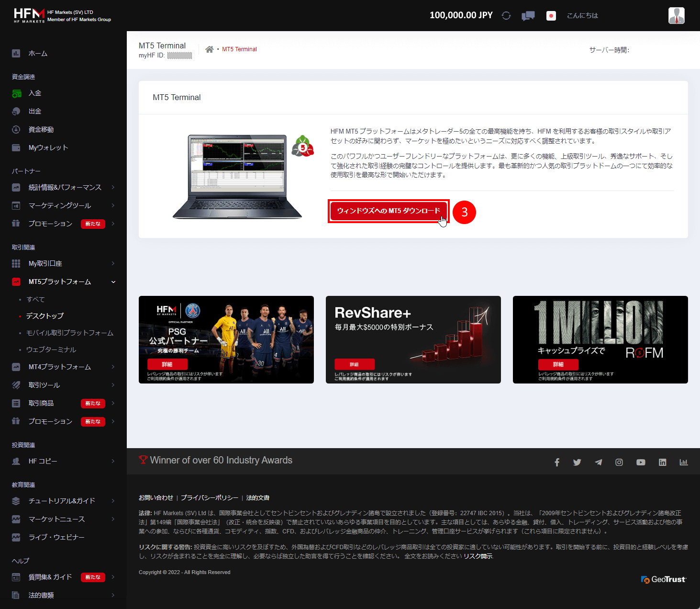Open the 入金 (deposit) sidebar icon

(x=16, y=93)
